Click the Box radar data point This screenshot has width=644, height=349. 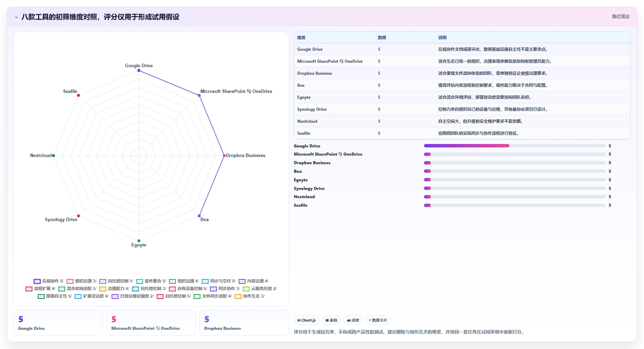tap(199, 216)
